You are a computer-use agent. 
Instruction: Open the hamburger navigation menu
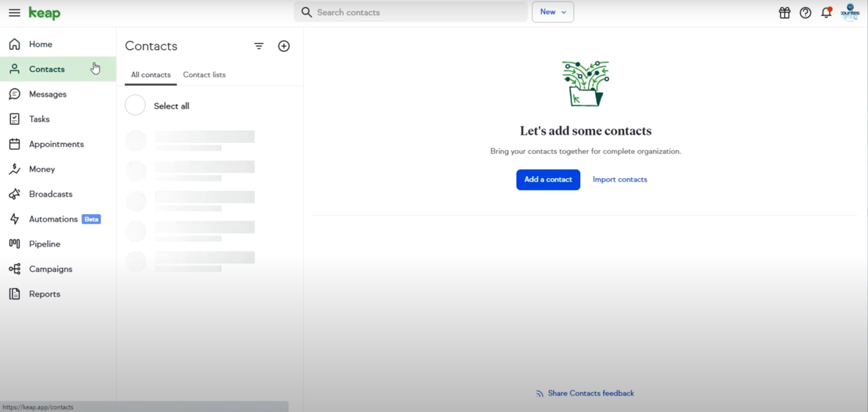[x=14, y=13]
